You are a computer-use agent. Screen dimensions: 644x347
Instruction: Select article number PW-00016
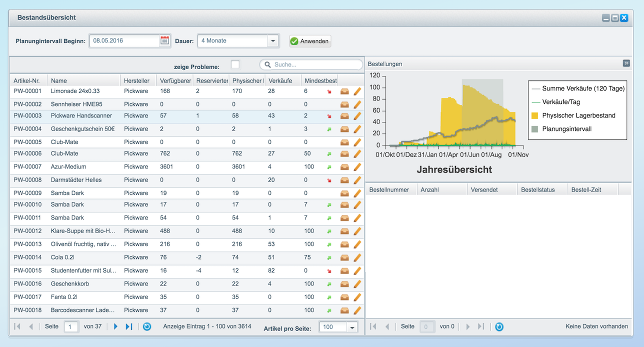pyautogui.click(x=27, y=283)
